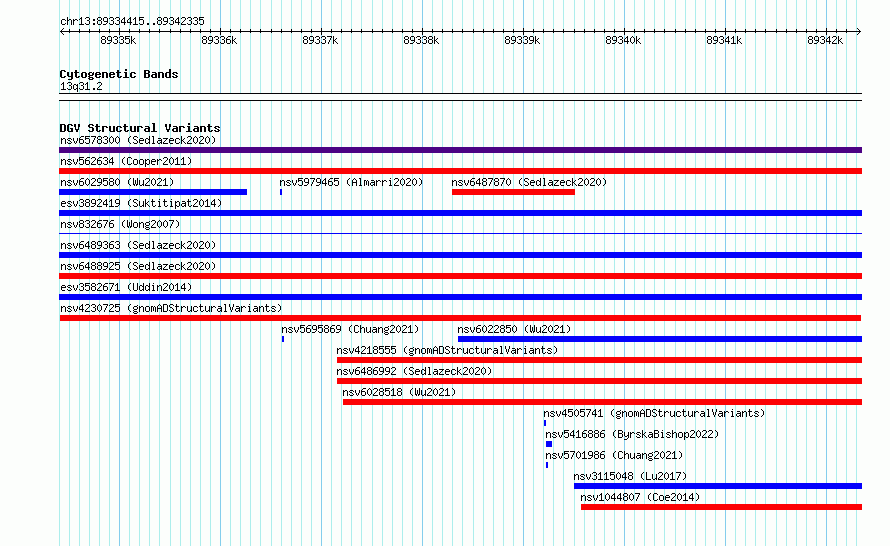Open nsv5695869 (Chuang2021) label
Screen dimensions: 890x546
[x=350, y=329]
